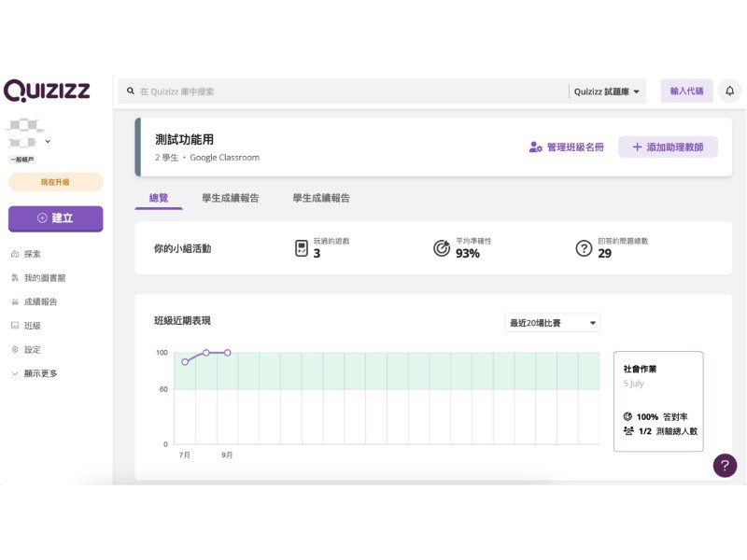The width and height of the screenshot is (747, 560).
Task: Click the Quizizz search input field
Action: tap(345, 91)
